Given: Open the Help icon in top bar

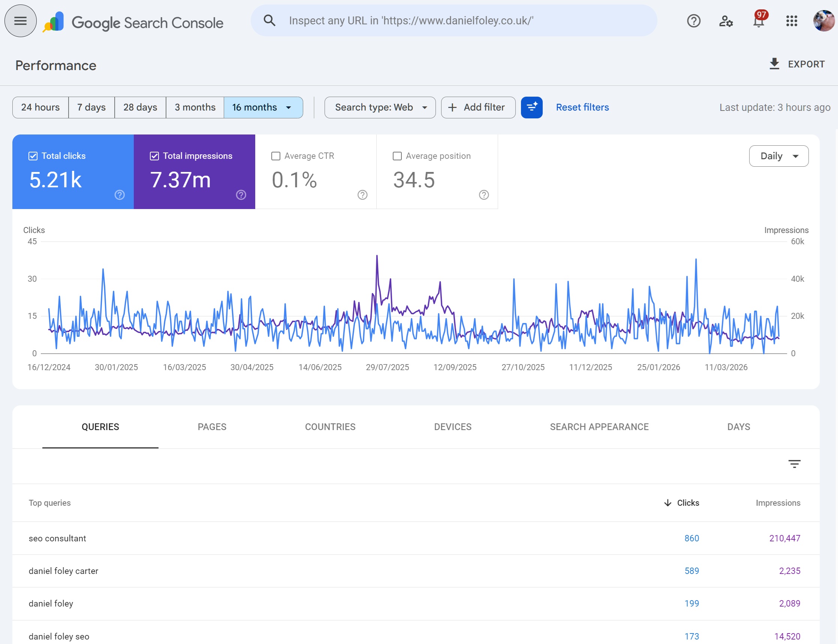Looking at the screenshot, I should (693, 21).
